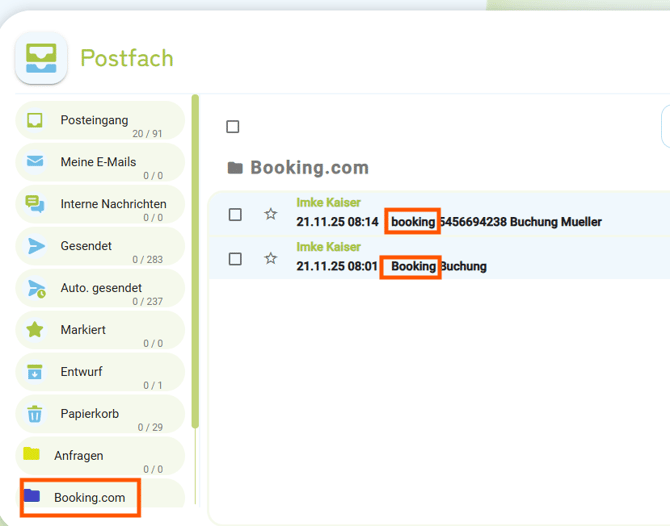Open the Markiert folder
Image resolution: width=670 pixels, height=526 pixels.
pyautogui.click(x=100, y=330)
